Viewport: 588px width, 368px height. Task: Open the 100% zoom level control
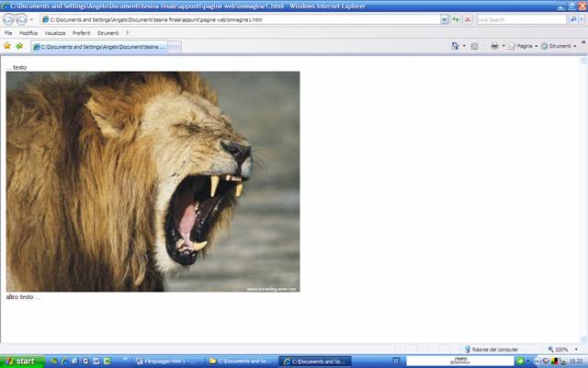click(x=558, y=350)
